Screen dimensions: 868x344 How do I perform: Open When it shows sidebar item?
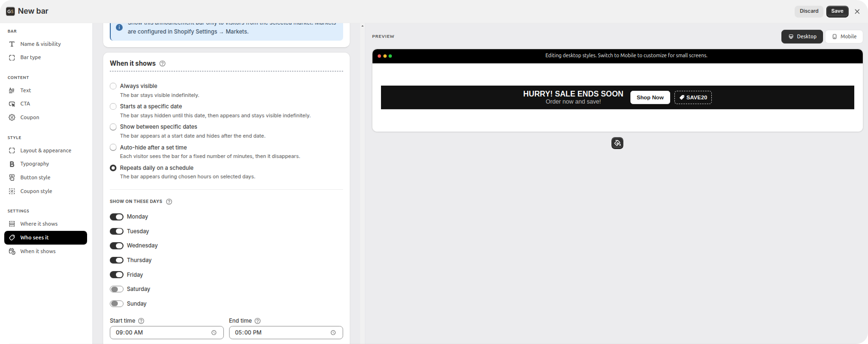pos(45,251)
